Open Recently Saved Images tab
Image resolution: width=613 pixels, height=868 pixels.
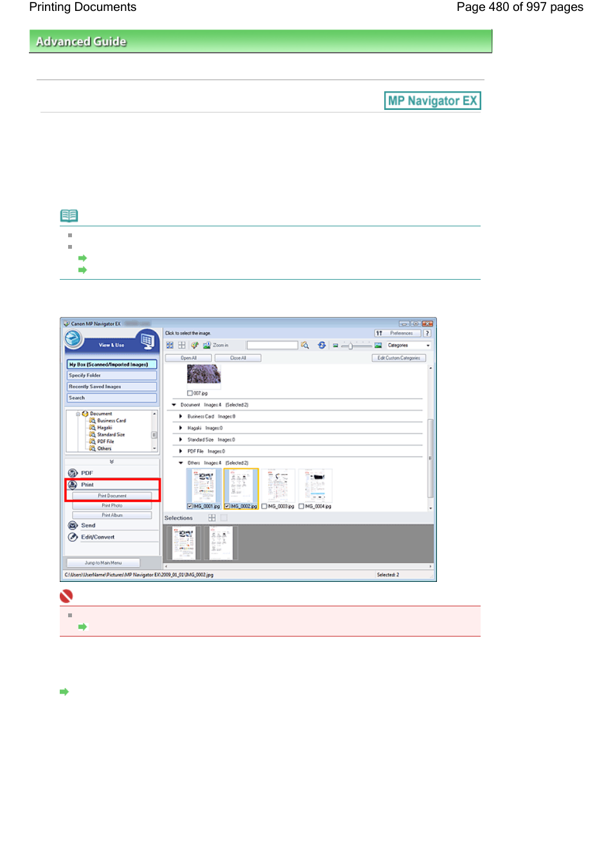(x=112, y=386)
